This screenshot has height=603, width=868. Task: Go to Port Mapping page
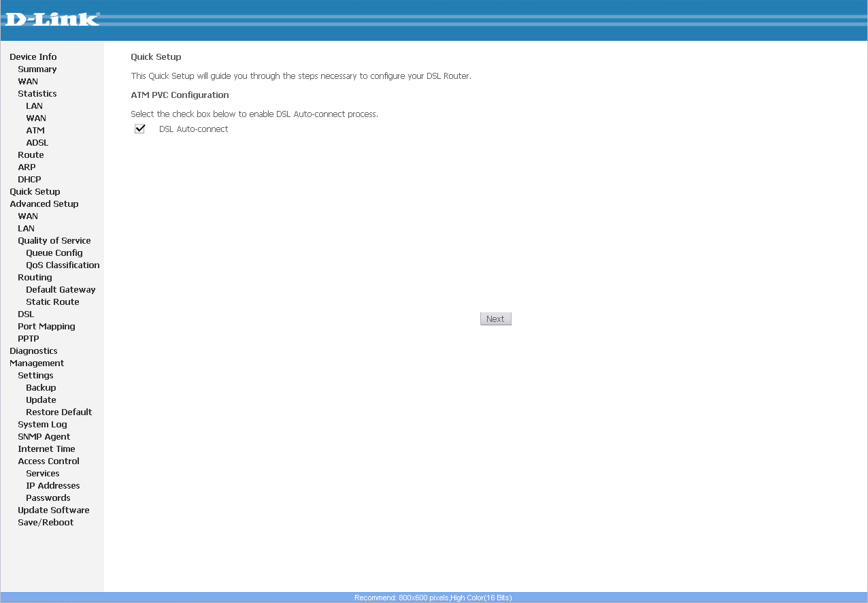46,327
